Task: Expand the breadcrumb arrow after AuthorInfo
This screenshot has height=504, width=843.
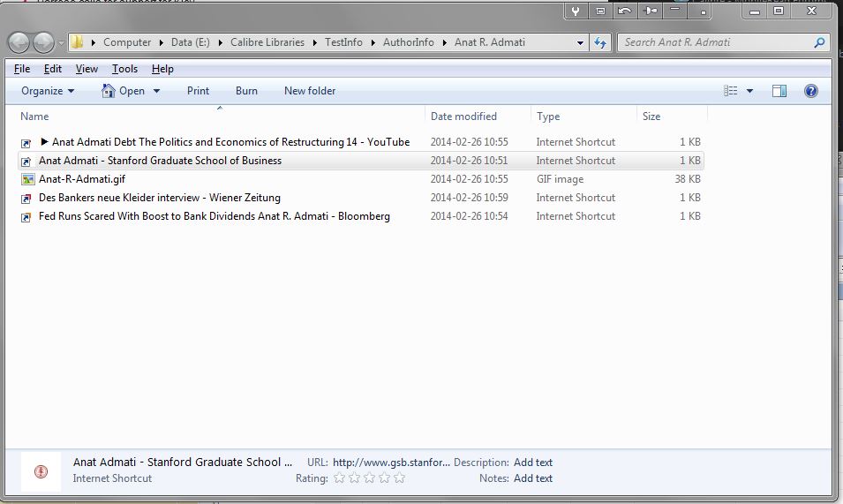Action: 445,42
